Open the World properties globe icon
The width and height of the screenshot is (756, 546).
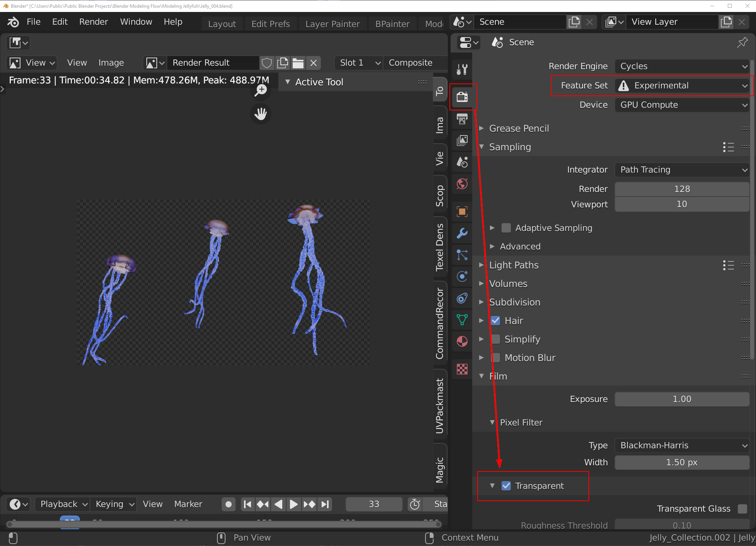pyautogui.click(x=462, y=184)
